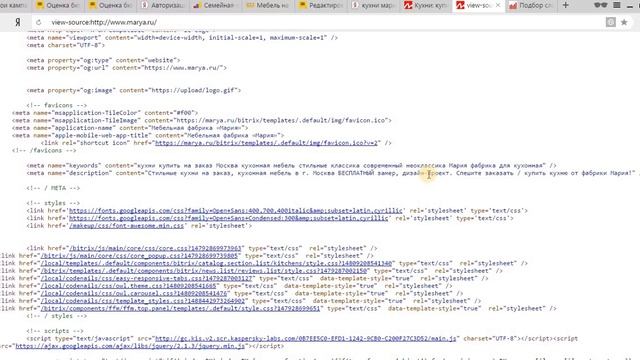Switch to the 'Редактир' tab
Image resolution: width=640 pixels, height=360 pixels.
click(x=320, y=5)
